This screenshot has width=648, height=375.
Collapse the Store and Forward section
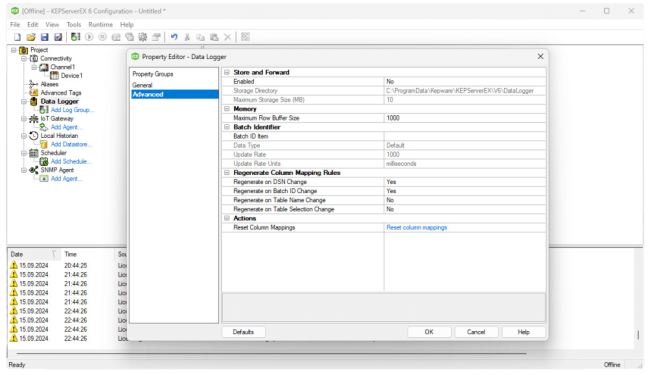click(226, 72)
